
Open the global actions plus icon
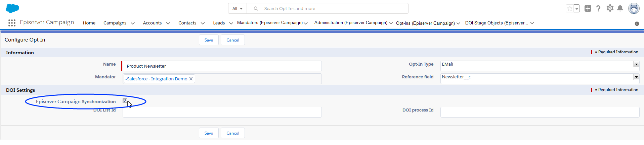[x=588, y=8]
